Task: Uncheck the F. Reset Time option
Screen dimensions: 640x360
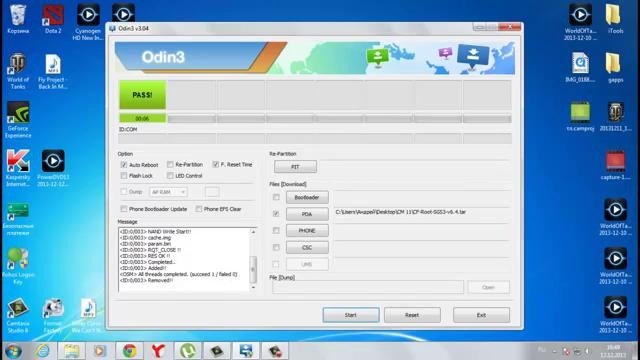Action: (x=216, y=164)
